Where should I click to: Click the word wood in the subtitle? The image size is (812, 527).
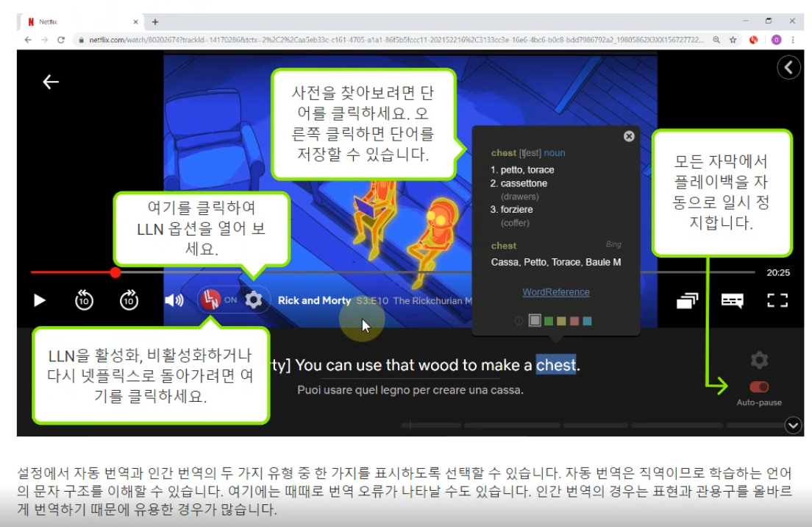438,365
